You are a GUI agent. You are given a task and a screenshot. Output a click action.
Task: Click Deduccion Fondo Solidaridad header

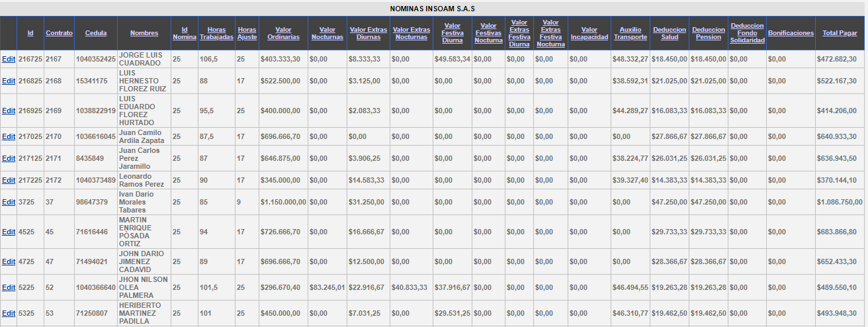click(747, 33)
